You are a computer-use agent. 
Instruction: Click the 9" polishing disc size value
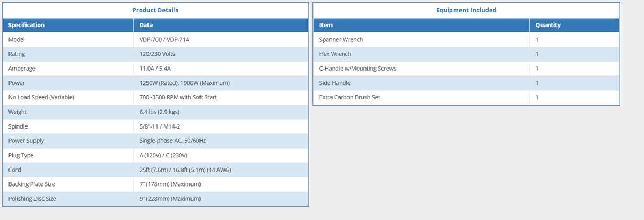170,199
